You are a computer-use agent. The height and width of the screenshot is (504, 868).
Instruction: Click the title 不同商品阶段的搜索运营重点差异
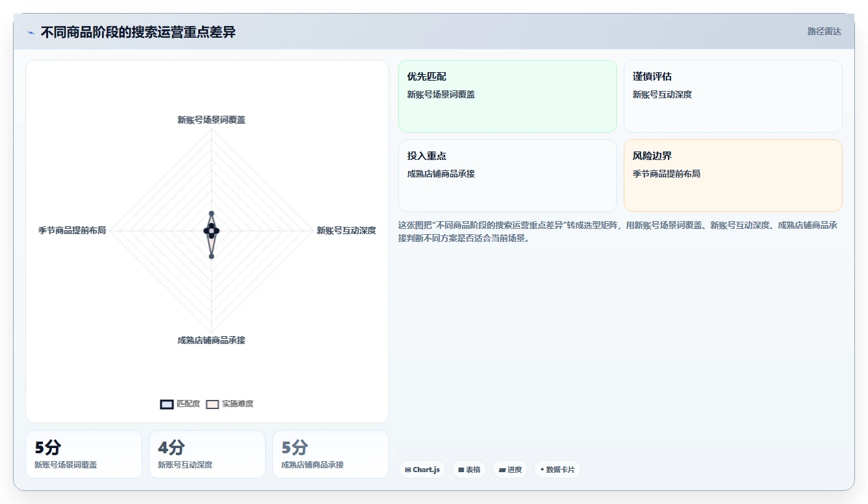pyautogui.click(x=138, y=33)
